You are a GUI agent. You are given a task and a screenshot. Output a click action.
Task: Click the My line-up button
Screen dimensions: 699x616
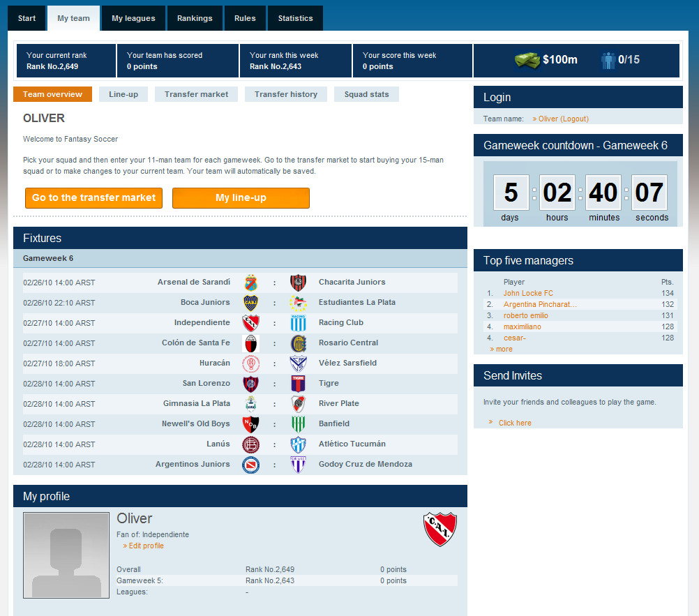(241, 198)
